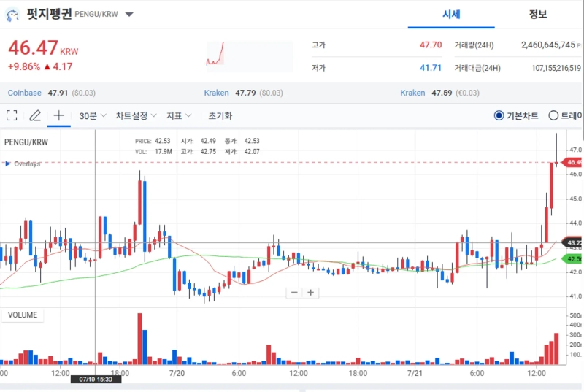584x392 pixels.
Task: Click the VOLUME panel label
Action: 23,315
